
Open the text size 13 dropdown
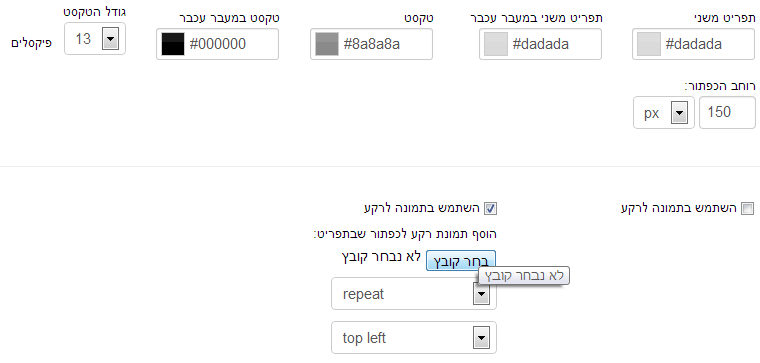point(95,38)
